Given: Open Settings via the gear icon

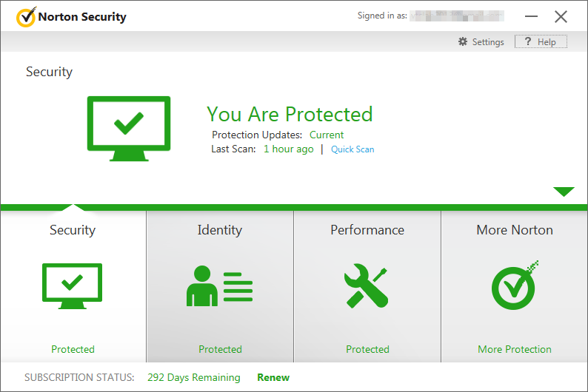Looking at the screenshot, I should pyautogui.click(x=463, y=42).
